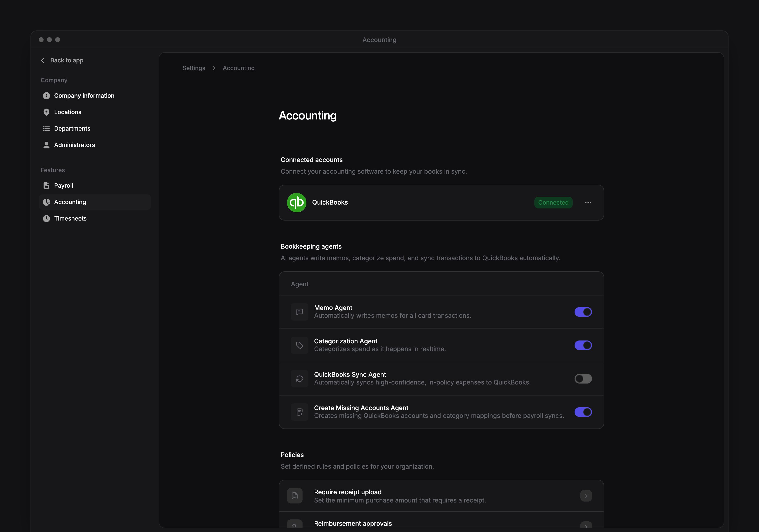Click the Memo Agent title text
759x532 pixels.
[x=333, y=308]
